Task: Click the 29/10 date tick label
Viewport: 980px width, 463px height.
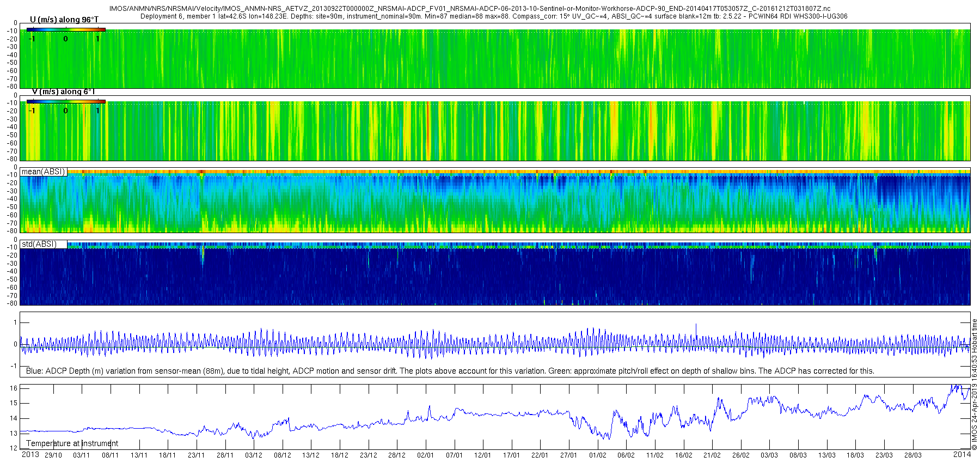Action: coord(53,455)
